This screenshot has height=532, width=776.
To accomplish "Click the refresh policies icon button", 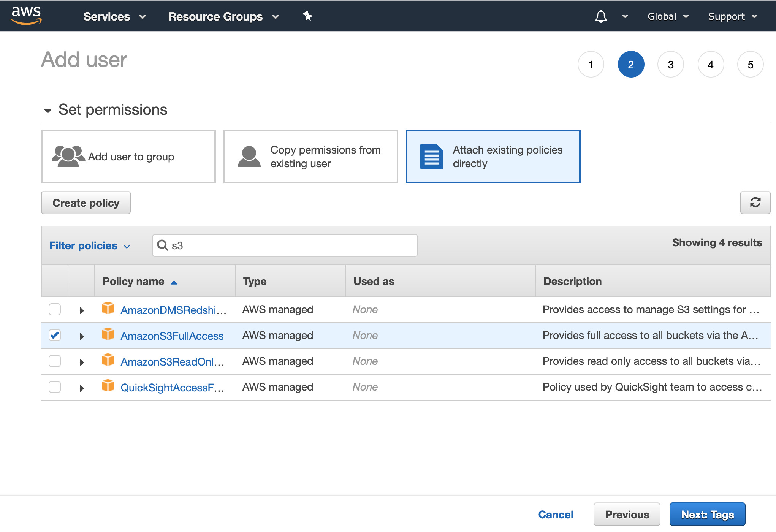I will point(755,203).
